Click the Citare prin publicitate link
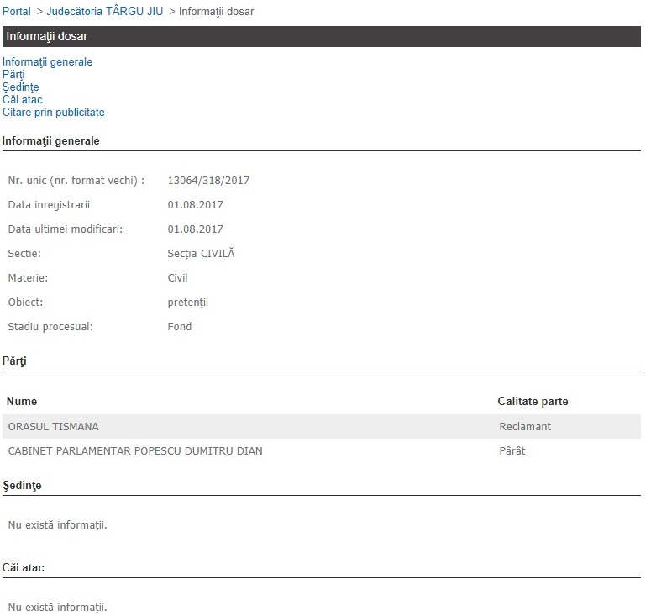Image resolution: width=672 pixels, height=616 pixels. 53,113
